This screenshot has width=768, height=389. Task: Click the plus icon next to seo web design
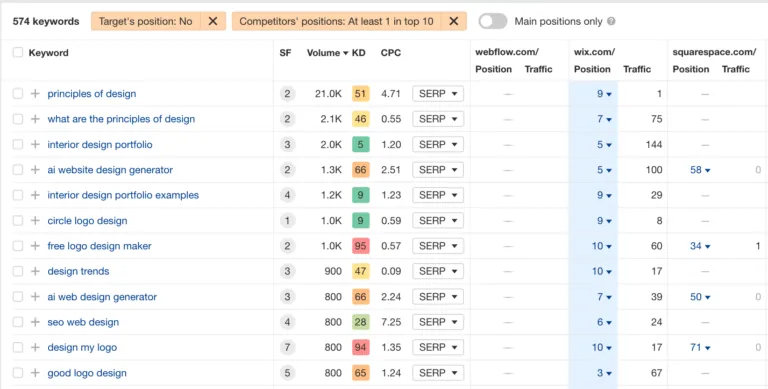coord(35,322)
